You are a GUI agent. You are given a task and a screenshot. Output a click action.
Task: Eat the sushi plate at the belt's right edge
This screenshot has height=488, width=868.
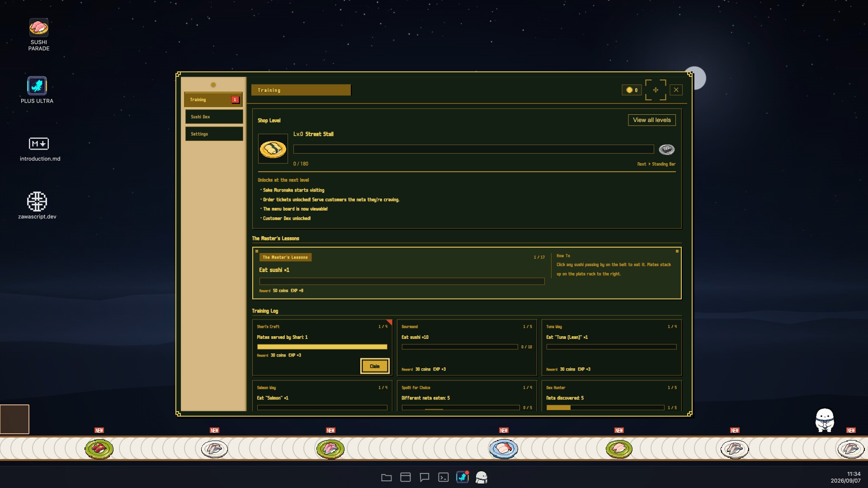[x=851, y=449]
